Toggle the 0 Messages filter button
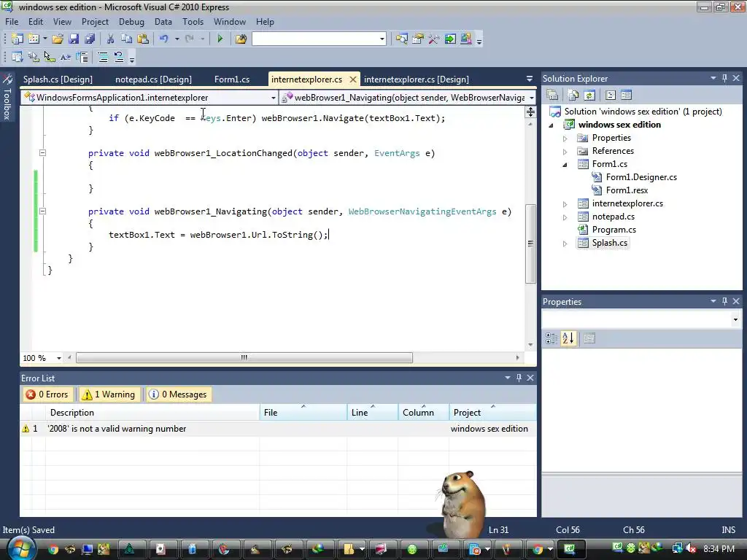The image size is (747, 560). click(178, 394)
